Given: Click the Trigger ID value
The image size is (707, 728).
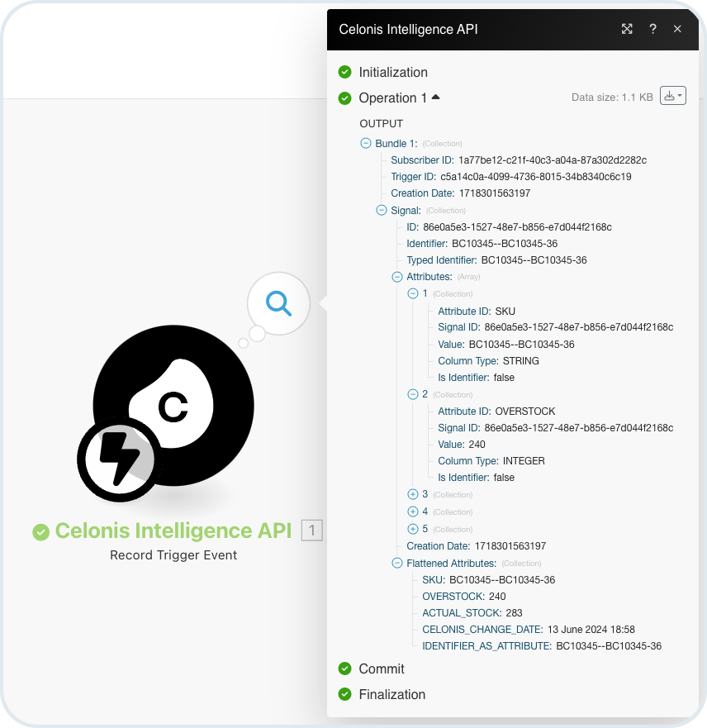Looking at the screenshot, I should coord(536,177).
